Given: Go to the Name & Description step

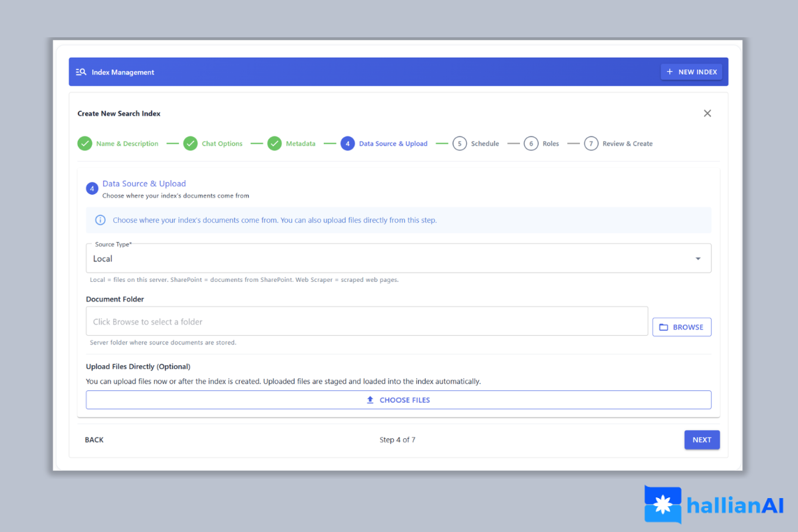Looking at the screenshot, I should pyautogui.click(x=127, y=144).
